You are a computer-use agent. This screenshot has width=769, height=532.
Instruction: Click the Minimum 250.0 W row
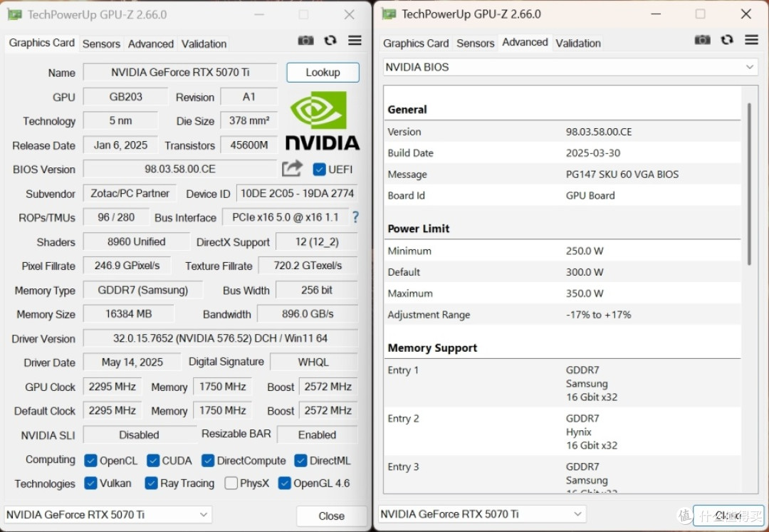coord(563,251)
